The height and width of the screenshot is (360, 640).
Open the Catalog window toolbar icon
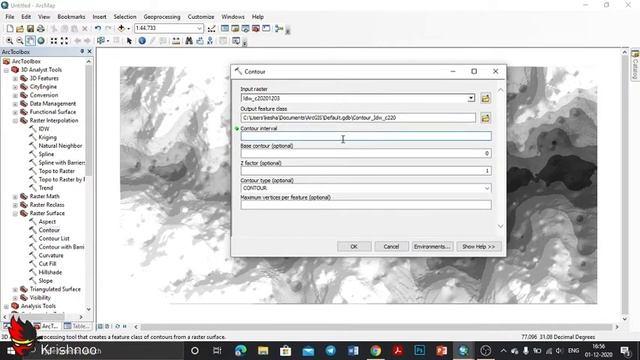pyautogui.click(x=235, y=29)
